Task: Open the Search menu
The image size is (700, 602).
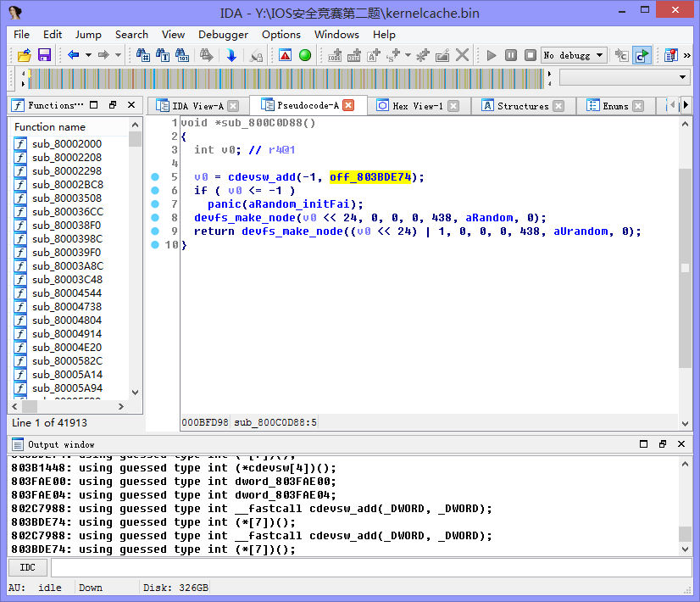Action: click(x=131, y=35)
